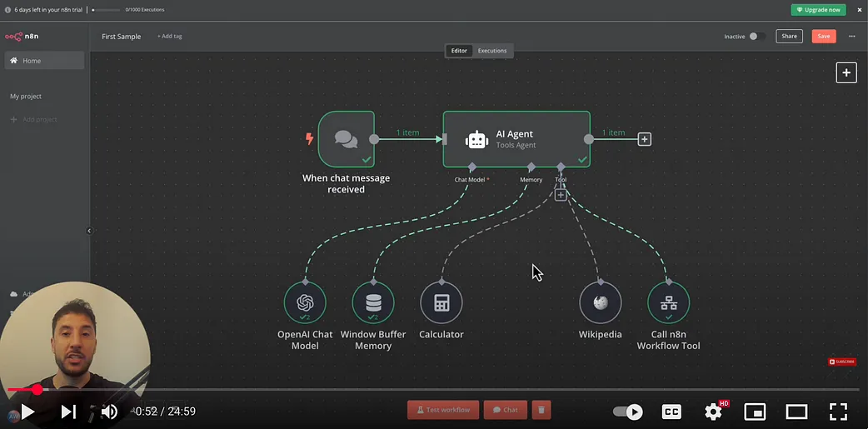868x429 pixels.
Task: Click the red video progress scrubber
Action: [37, 390]
